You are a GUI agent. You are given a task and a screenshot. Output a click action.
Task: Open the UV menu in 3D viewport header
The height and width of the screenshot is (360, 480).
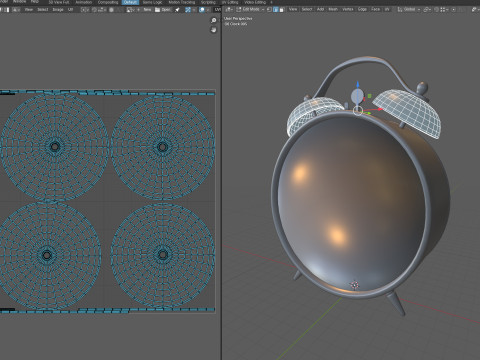click(x=387, y=9)
